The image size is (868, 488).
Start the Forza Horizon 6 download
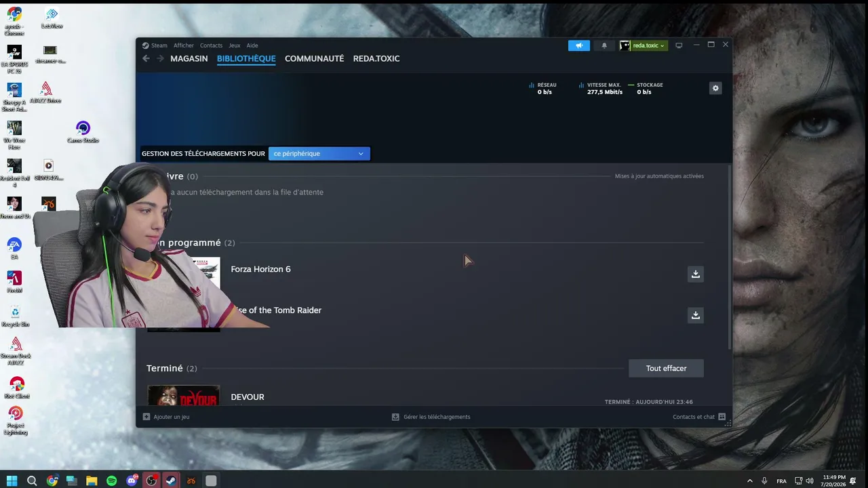tap(695, 274)
